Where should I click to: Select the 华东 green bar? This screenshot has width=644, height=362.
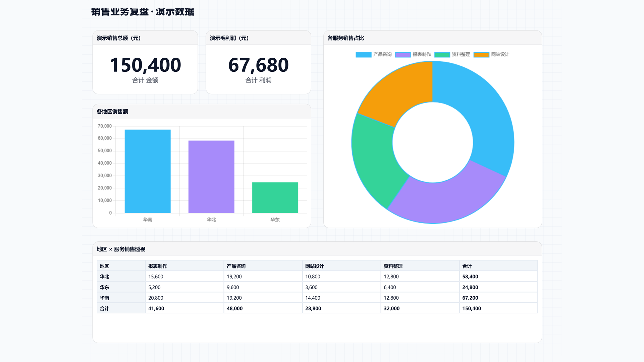(275, 197)
